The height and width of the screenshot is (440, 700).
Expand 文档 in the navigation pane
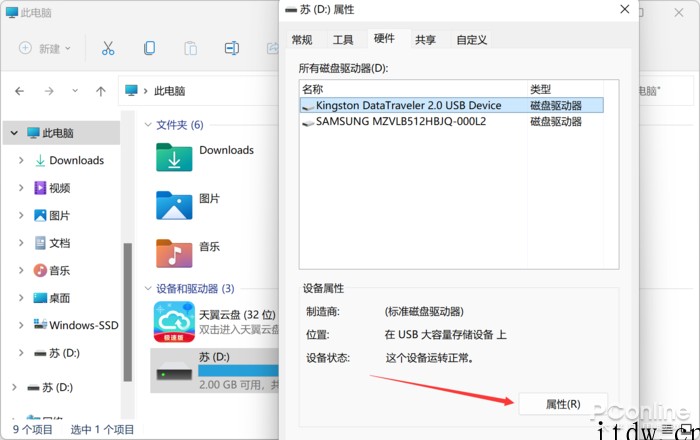(21, 243)
